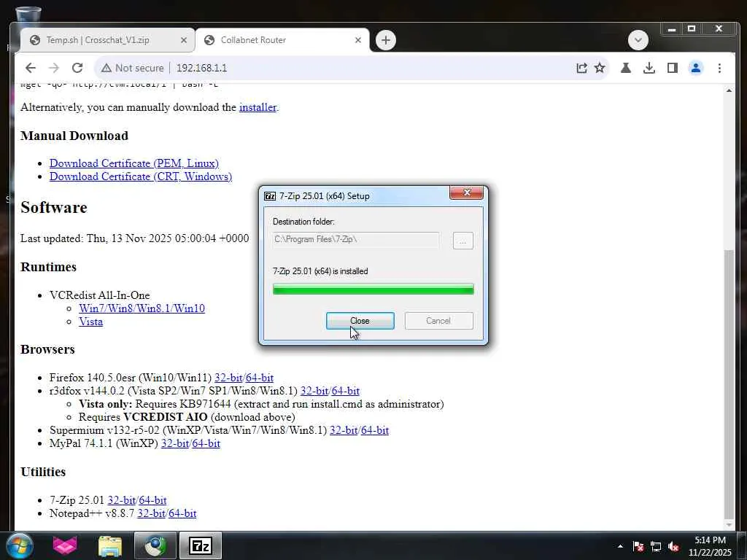Image resolution: width=747 pixels, height=560 pixels.
Task: Click the 7-Zip destination folder field
Action: coord(356,239)
